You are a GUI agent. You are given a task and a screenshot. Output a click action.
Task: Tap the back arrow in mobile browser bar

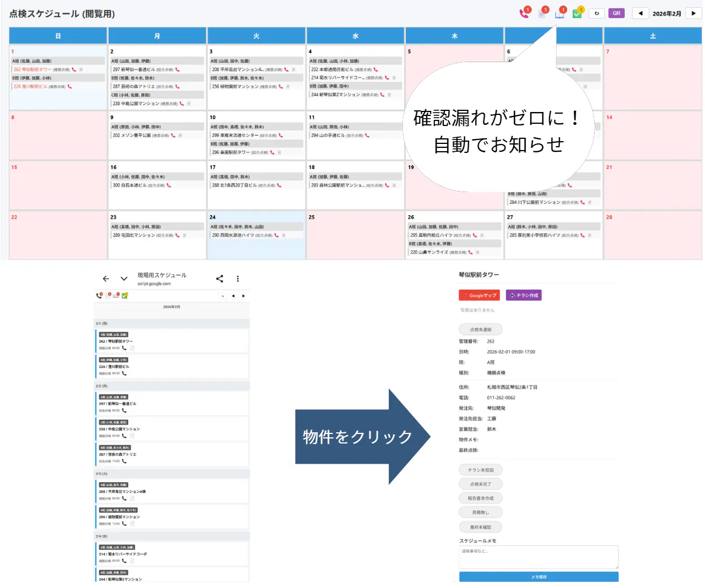pyautogui.click(x=106, y=279)
